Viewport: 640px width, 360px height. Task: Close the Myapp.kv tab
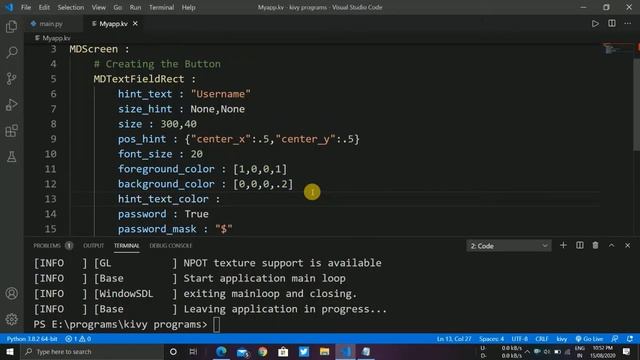(135, 24)
